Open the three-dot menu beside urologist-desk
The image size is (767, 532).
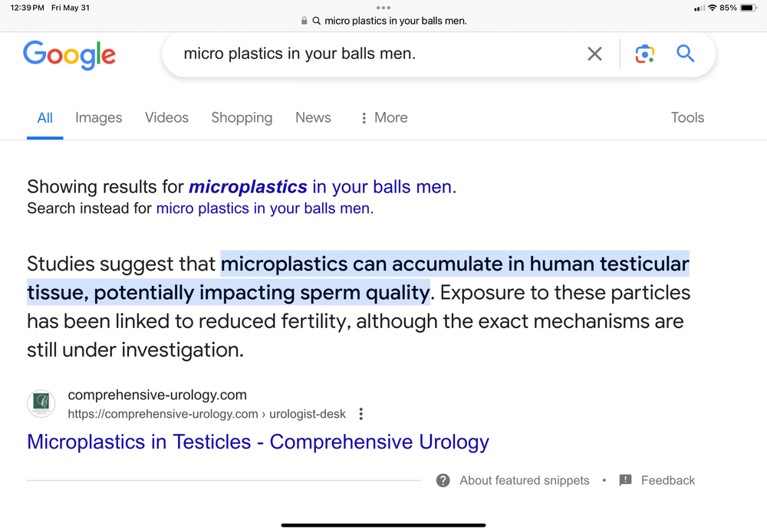click(x=361, y=414)
